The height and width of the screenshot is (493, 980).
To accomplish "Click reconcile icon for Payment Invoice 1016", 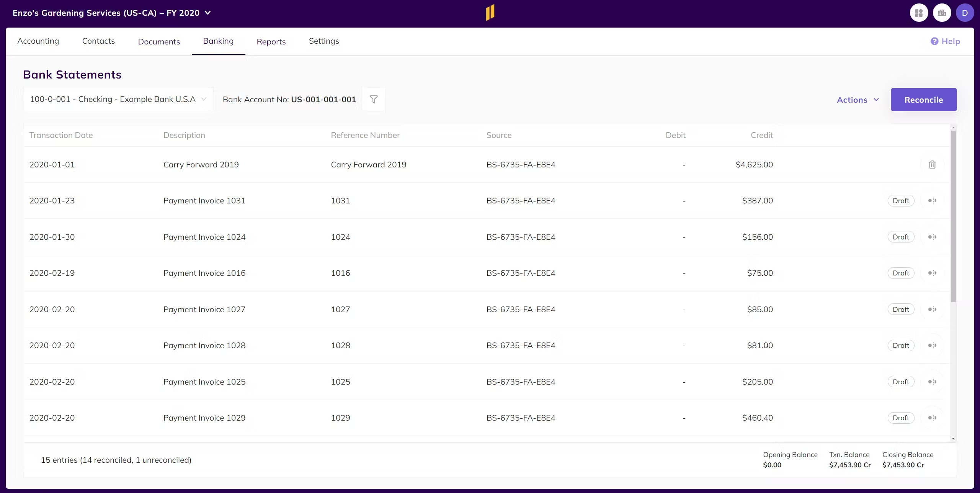I will (x=932, y=273).
